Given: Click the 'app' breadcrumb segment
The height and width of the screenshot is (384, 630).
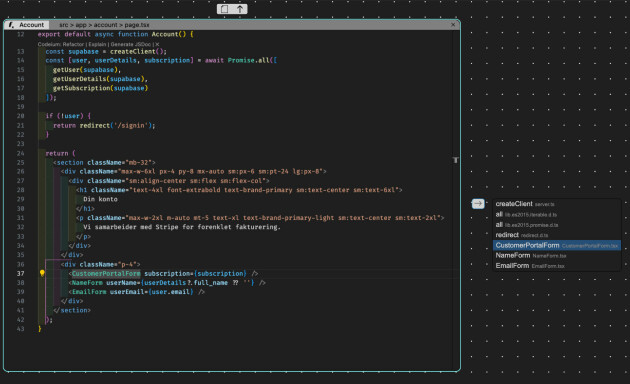Looking at the screenshot, I should (81, 25).
